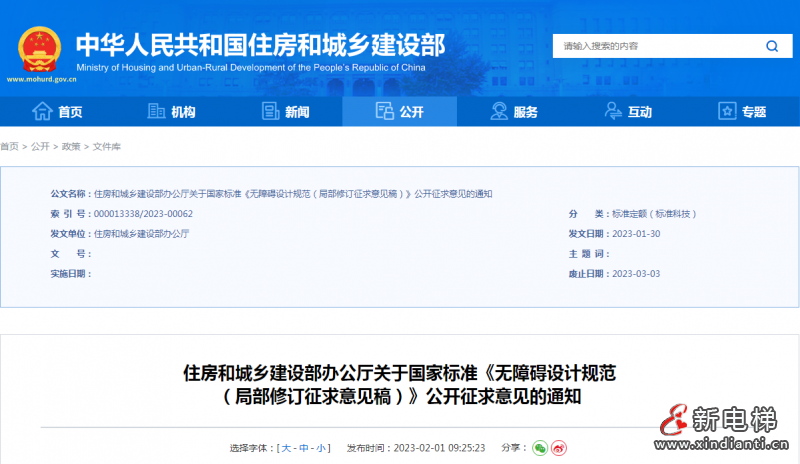This screenshot has height=464, width=800.
Task: Click the star icon beside 专题
Action: 727,111
